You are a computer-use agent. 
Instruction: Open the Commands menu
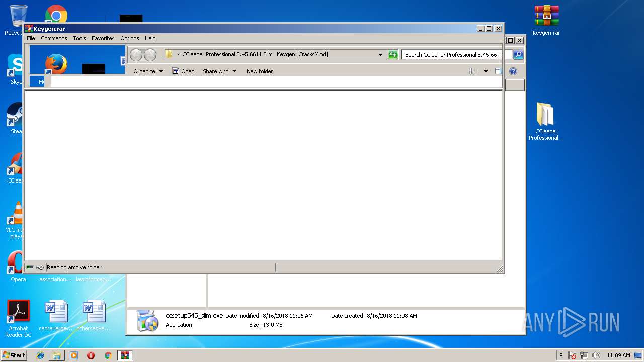tap(54, 38)
